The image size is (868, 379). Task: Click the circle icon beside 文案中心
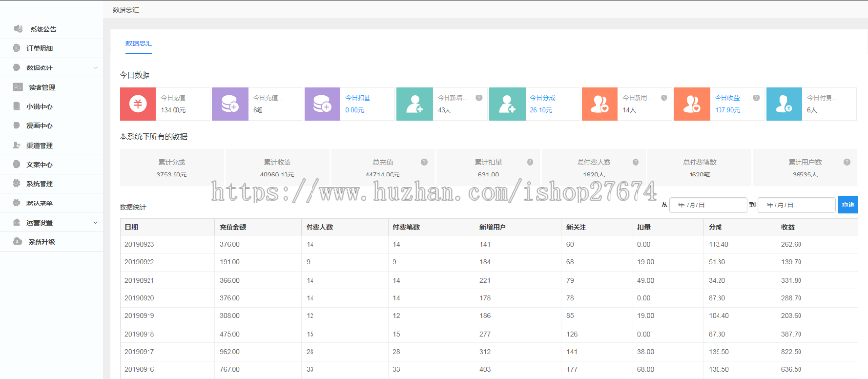[16, 164]
